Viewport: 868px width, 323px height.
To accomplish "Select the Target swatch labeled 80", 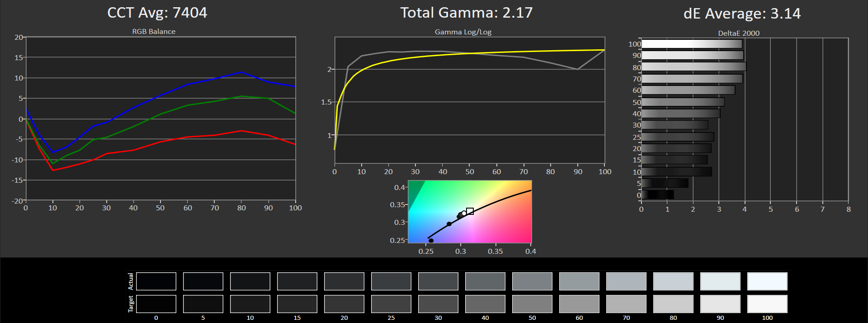I will (x=673, y=304).
